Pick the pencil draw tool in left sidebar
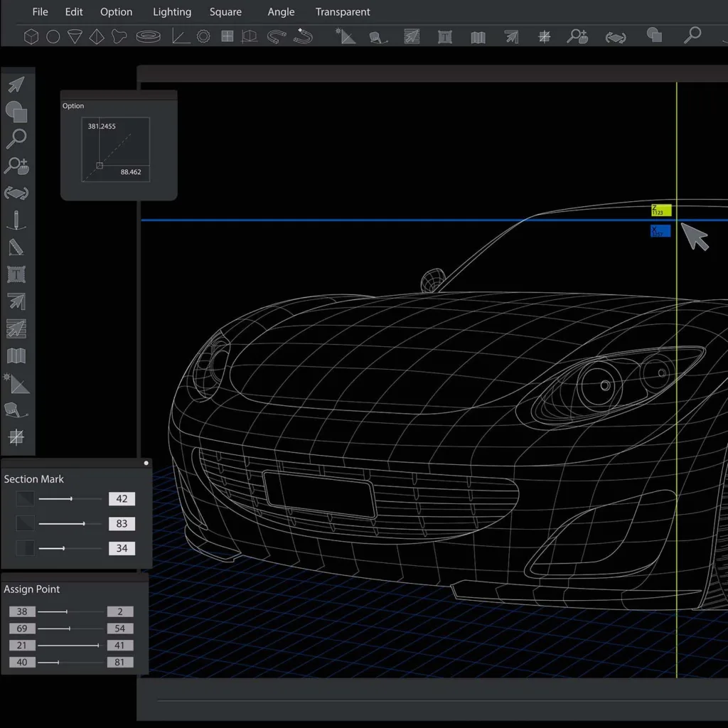The width and height of the screenshot is (728, 728). [16, 220]
